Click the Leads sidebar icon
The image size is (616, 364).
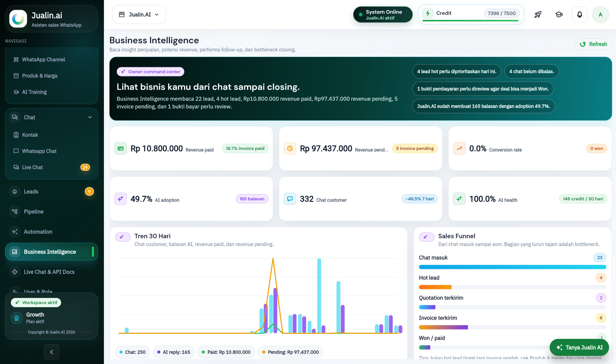point(15,192)
